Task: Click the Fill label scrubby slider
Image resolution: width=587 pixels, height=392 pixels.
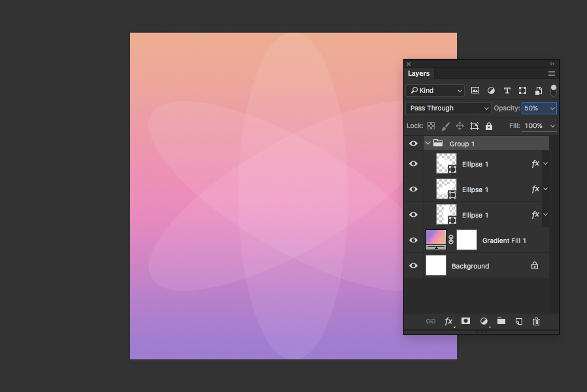Action: point(514,126)
